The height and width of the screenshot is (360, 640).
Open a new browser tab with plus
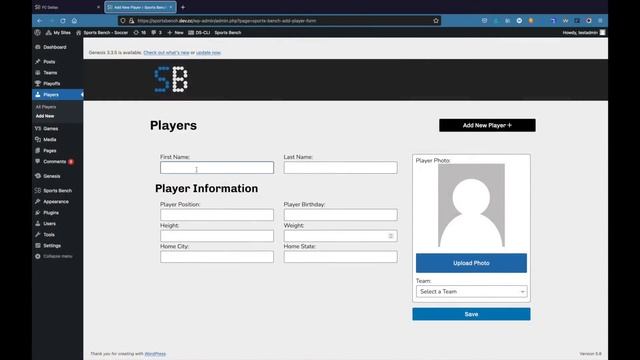[183, 7]
